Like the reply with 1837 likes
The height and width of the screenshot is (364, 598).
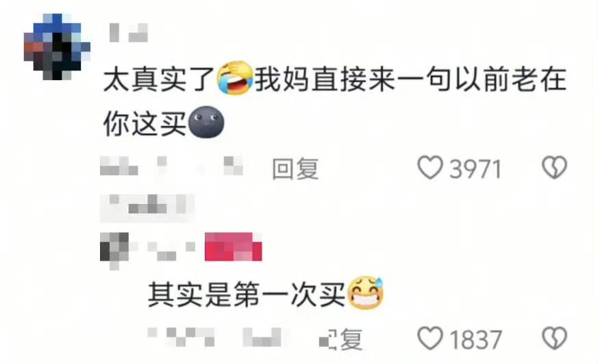point(429,338)
